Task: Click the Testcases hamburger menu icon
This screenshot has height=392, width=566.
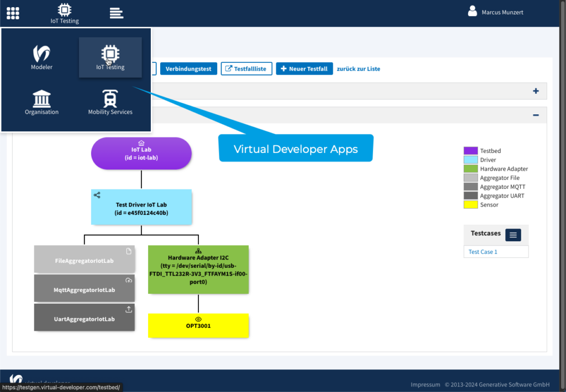Action: [512, 235]
